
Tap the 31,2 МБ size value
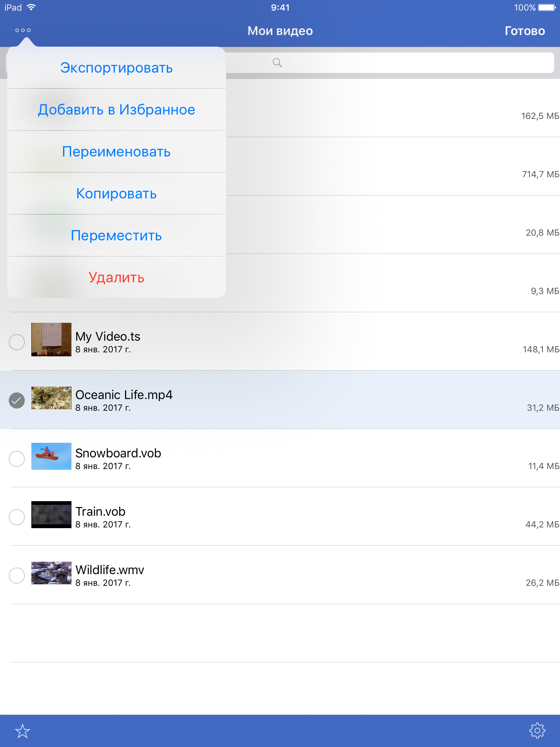pos(543,408)
